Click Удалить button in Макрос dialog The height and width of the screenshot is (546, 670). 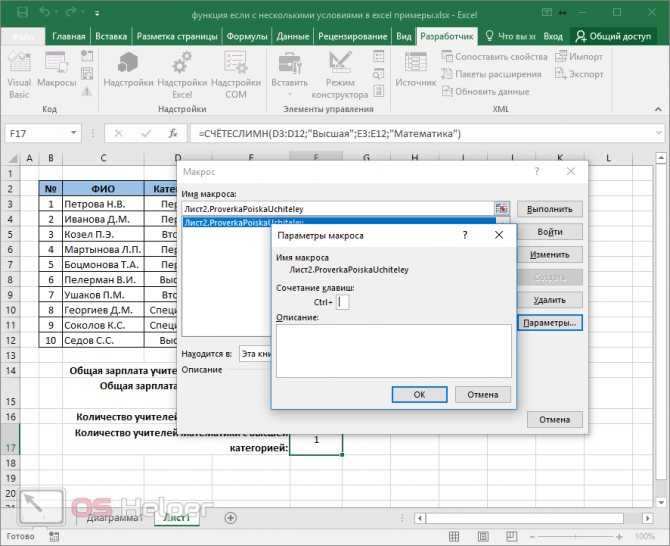pyautogui.click(x=550, y=300)
